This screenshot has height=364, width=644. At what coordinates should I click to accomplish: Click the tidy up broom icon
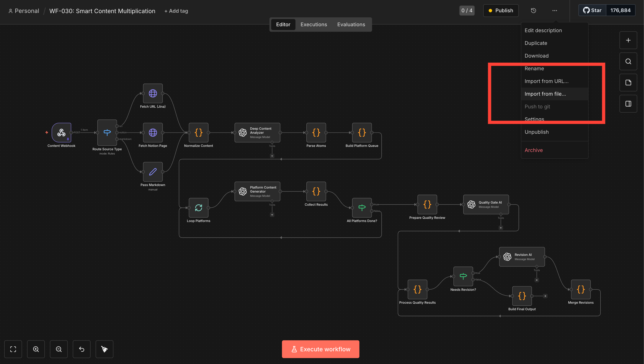[104, 349]
